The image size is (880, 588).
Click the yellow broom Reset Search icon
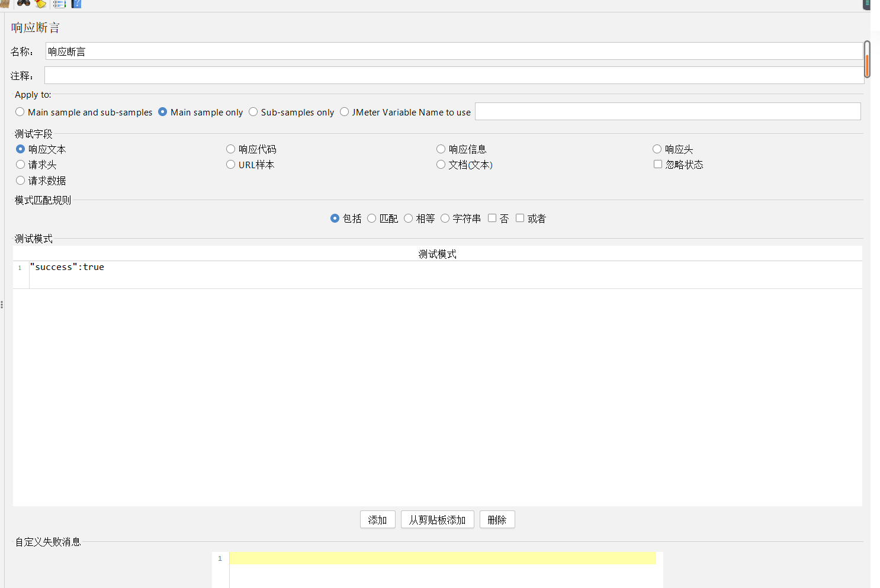coord(40,4)
